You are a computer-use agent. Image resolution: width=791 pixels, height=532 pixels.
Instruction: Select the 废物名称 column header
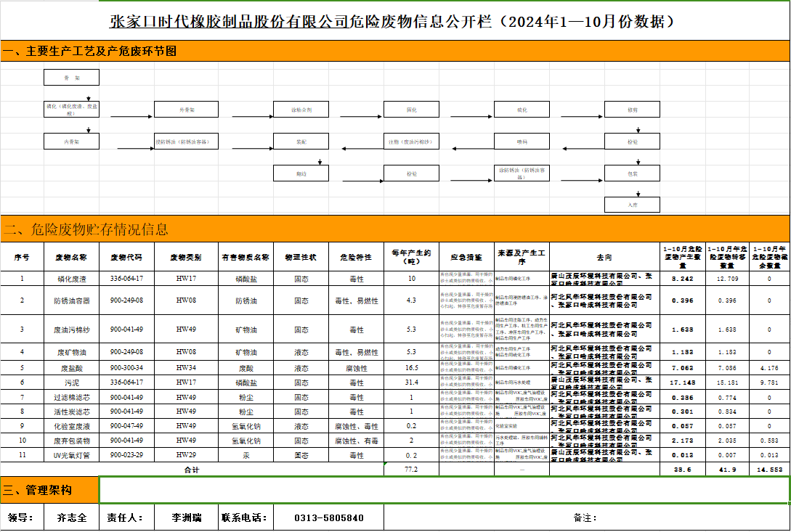71,257
